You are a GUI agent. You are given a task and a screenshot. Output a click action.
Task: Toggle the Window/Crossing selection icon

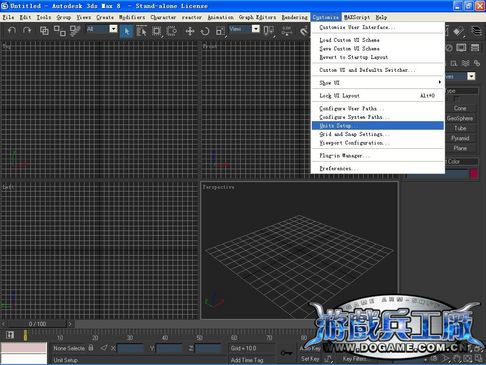point(172,31)
